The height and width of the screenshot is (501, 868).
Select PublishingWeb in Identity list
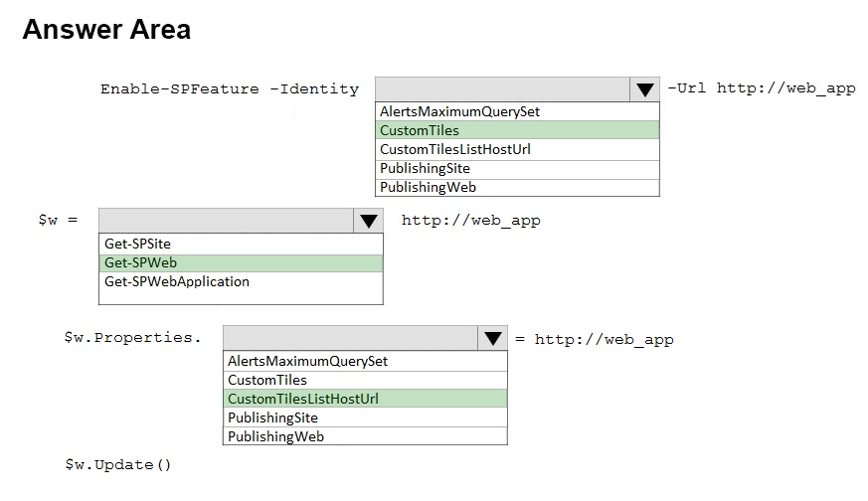pyautogui.click(x=517, y=187)
